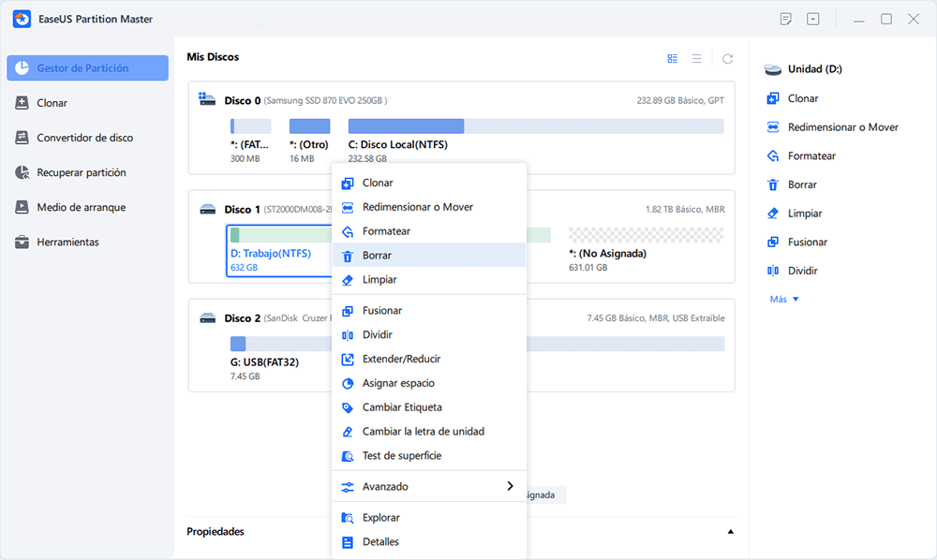937x560 pixels.
Task: Expand the Más dropdown in right panel
Action: tap(784, 299)
